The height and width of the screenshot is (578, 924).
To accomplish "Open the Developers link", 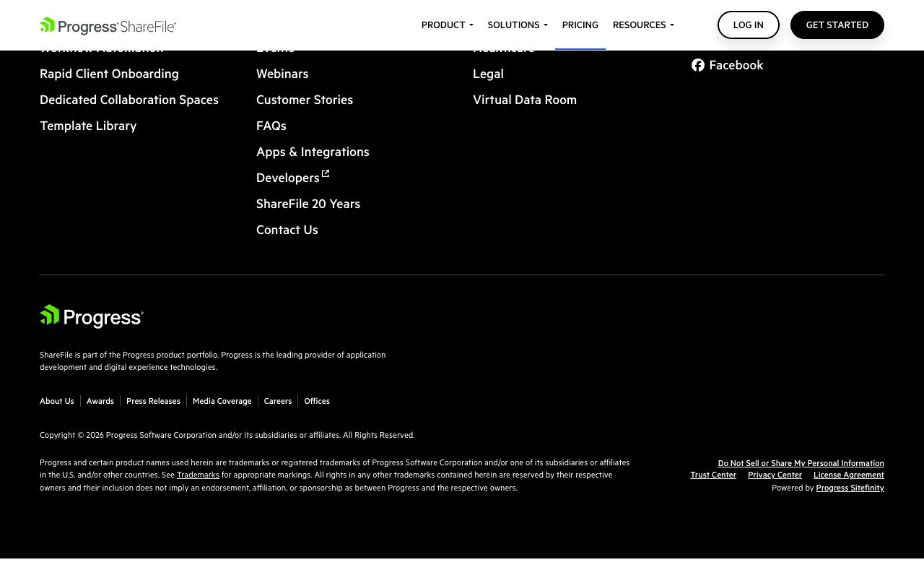I will (x=288, y=178).
